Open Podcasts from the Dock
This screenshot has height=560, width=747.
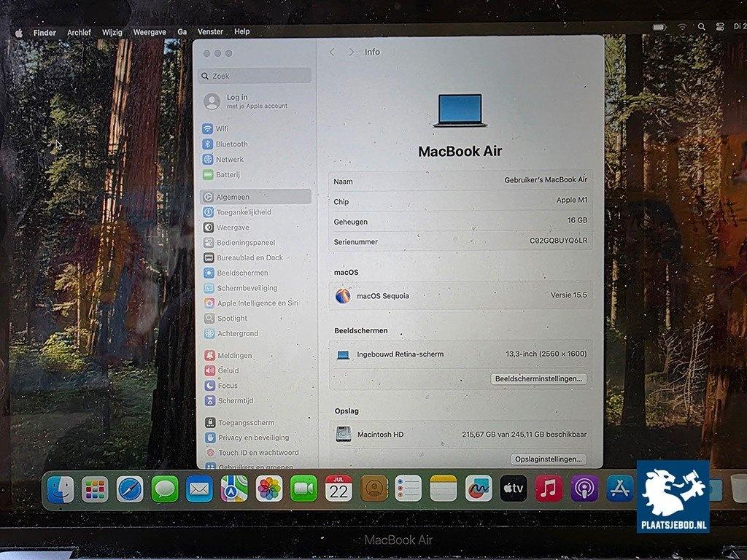584,489
